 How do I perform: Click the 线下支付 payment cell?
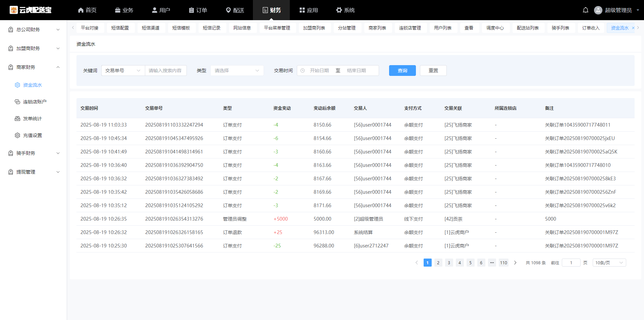(414, 219)
